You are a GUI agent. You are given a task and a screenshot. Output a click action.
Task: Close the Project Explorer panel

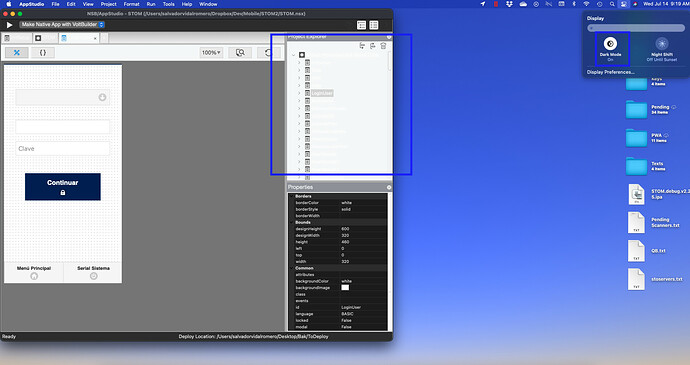389,37
